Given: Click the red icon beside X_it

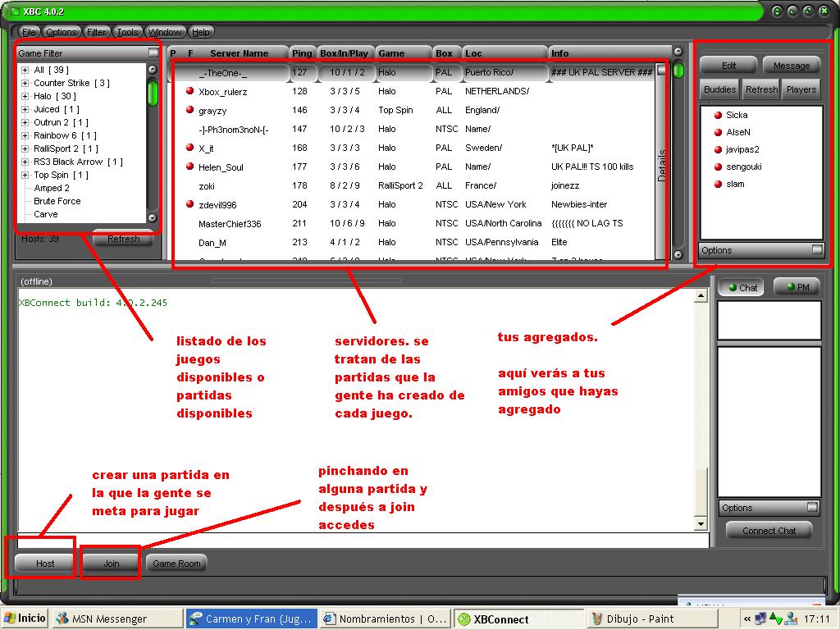Looking at the screenshot, I should [x=189, y=148].
